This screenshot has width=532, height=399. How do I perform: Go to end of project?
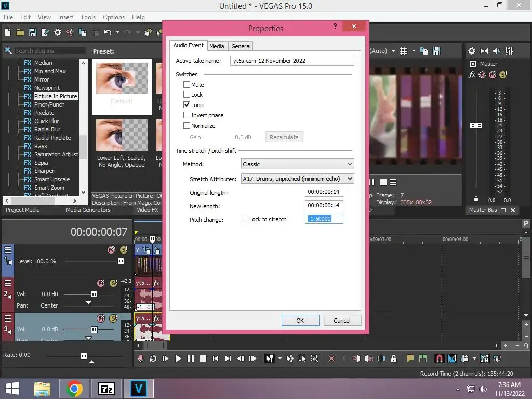click(228, 358)
